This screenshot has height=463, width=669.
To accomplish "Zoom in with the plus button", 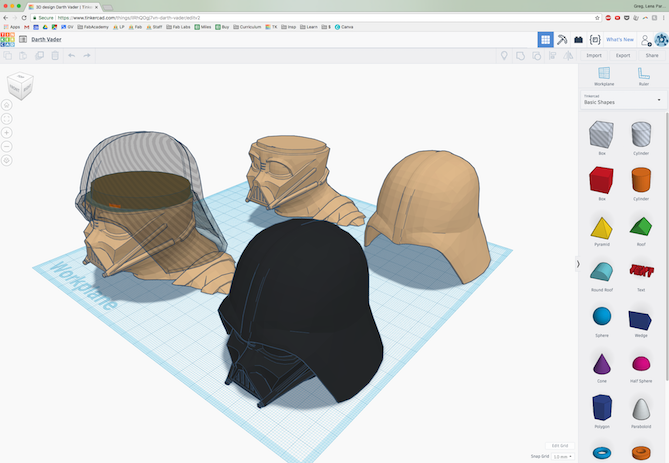I will coord(6,133).
